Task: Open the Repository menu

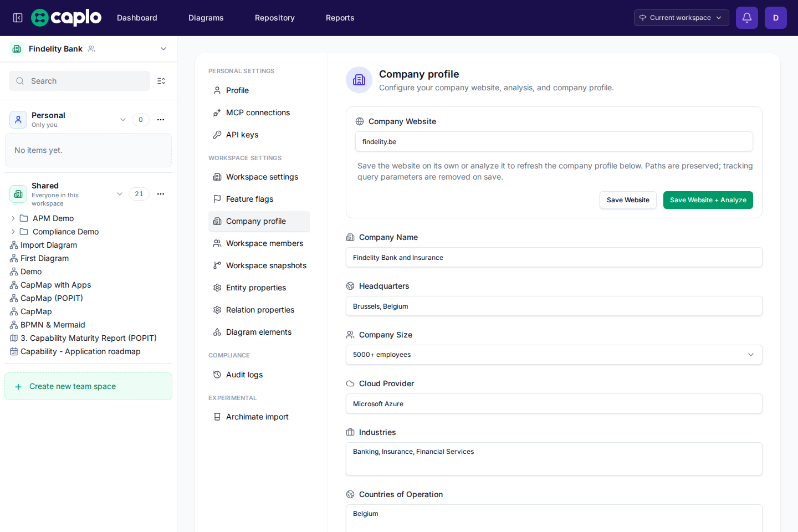Action: click(275, 18)
